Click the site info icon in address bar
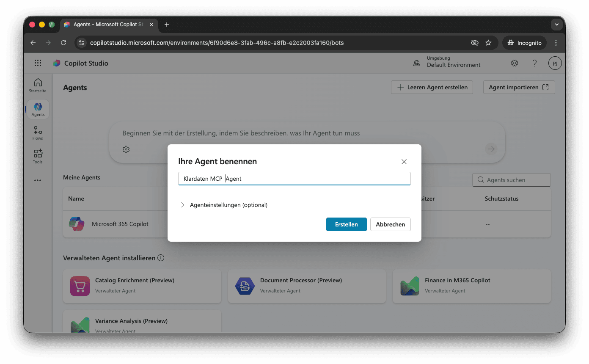 [x=82, y=43]
